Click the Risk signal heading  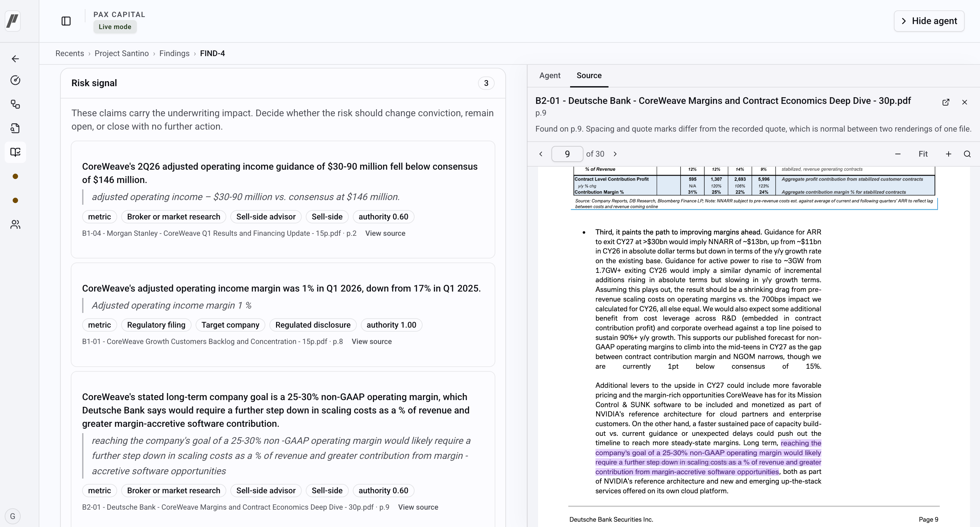coord(94,83)
